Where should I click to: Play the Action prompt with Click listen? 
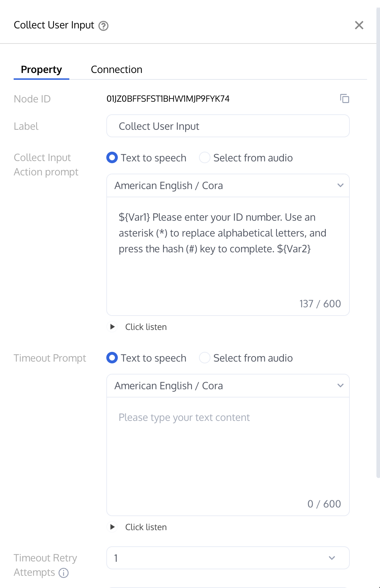click(x=113, y=327)
